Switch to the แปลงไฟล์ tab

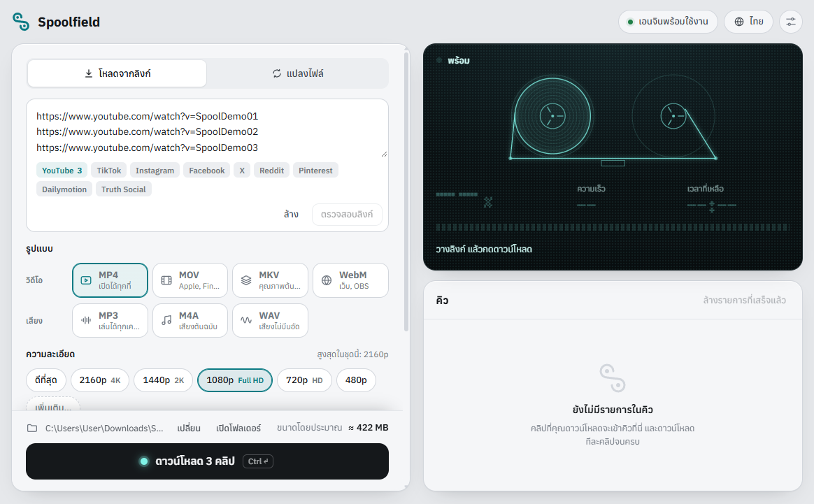(x=298, y=73)
